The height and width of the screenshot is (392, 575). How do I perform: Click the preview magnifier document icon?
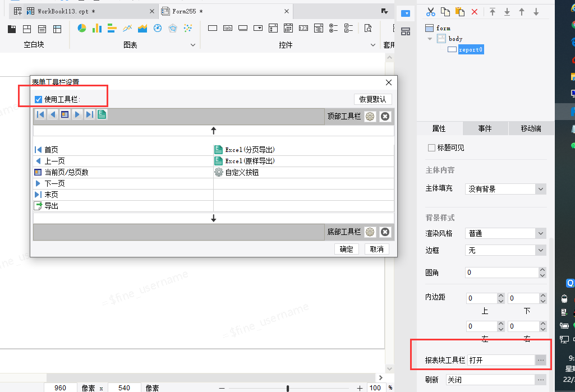(x=368, y=28)
